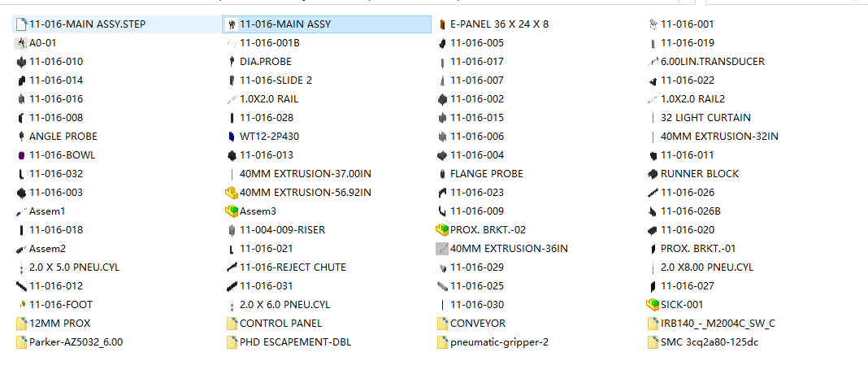This screenshot has width=868, height=387.
Task: Click the 11-016-REJECT CHUTE part icon
Action: pos(232,267)
